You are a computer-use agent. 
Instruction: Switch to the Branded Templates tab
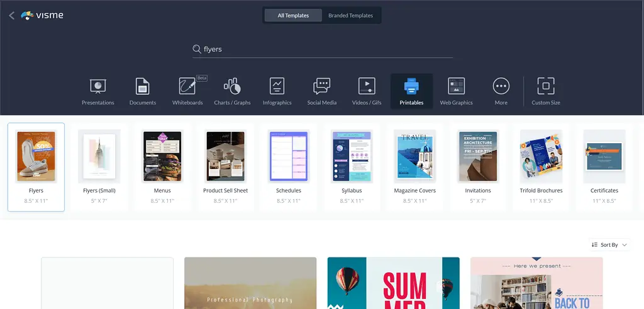click(x=350, y=16)
